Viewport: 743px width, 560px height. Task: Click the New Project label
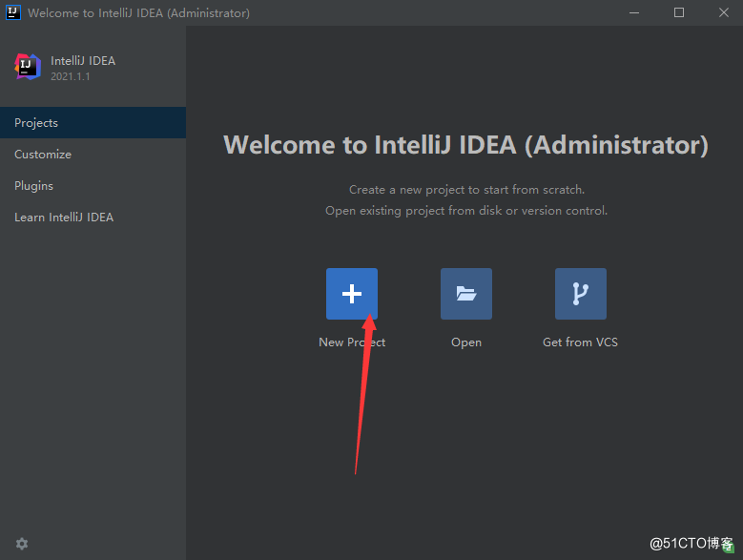[352, 342]
